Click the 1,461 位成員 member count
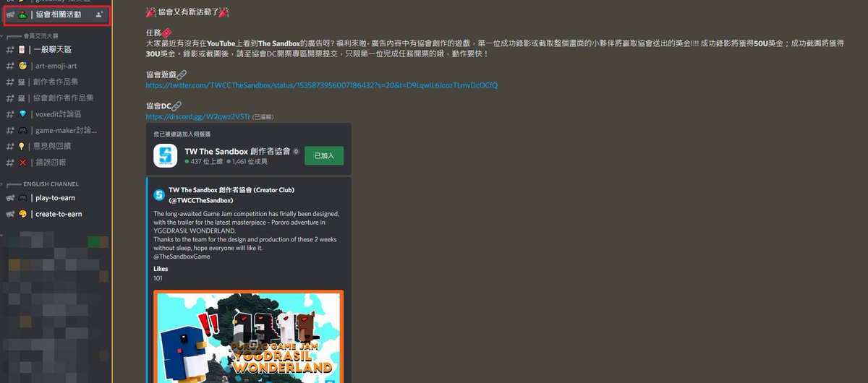Screen dimensions: 868x383 tap(248, 161)
